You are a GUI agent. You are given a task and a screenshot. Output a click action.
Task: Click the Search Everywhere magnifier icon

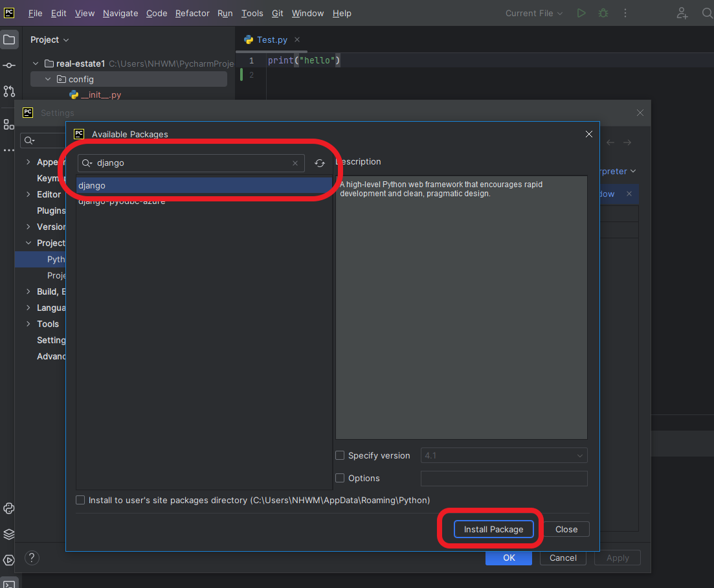pyautogui.click(x=707, y=13)
